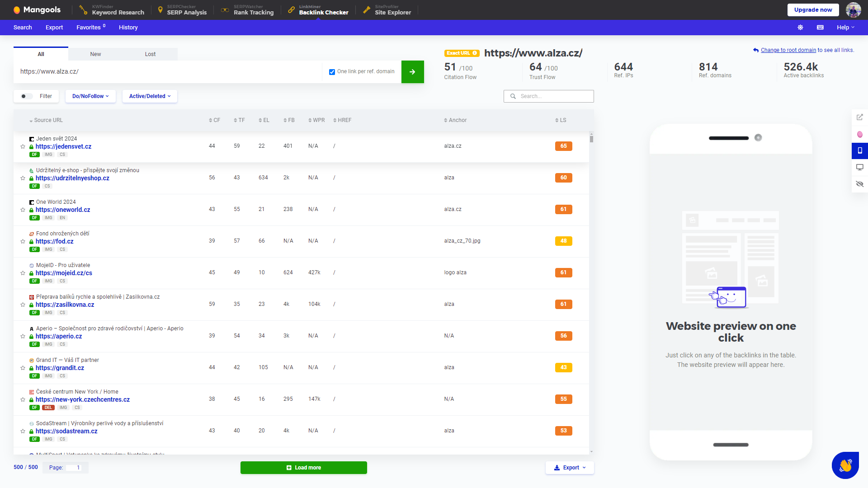868x488 pixels.
Task: Open the waving hand chat widget
Action: (845, 465)
